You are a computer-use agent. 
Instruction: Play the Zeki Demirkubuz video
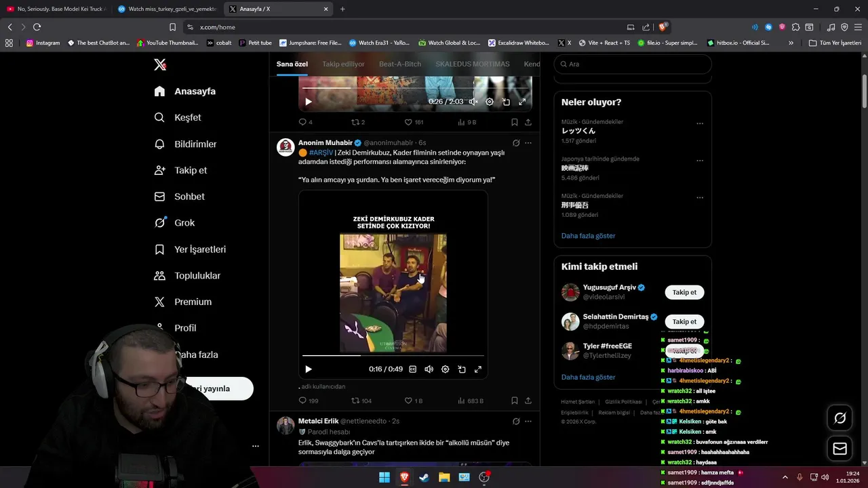308,369
